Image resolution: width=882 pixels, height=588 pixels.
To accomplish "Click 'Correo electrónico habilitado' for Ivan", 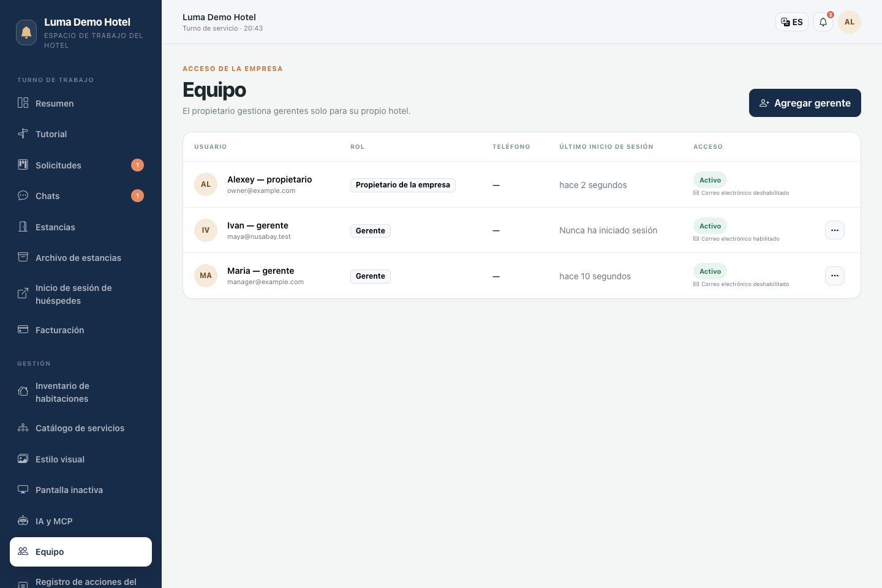I will coord(741,239).
